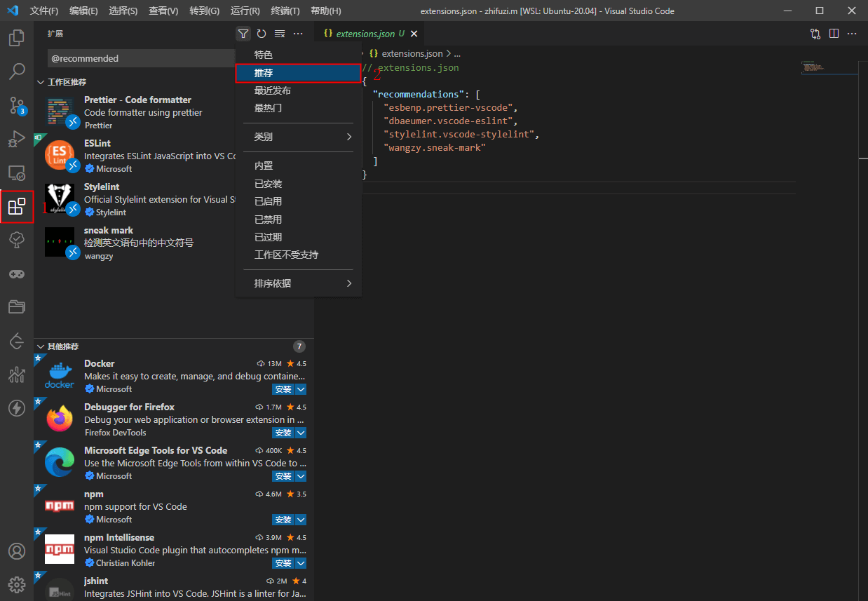Image resolution: width=868 pixels, height=601 pixels.
Task: Open the 帮助(H) menu
Action: pos(326,11)
